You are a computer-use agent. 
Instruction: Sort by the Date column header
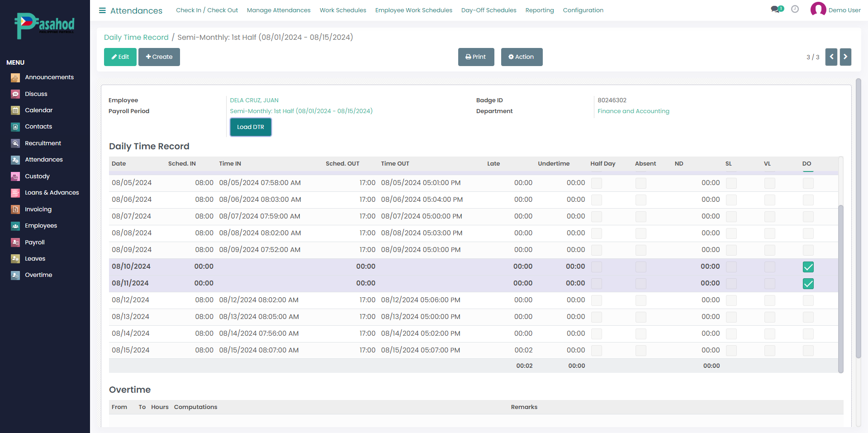tap(119, 164)
